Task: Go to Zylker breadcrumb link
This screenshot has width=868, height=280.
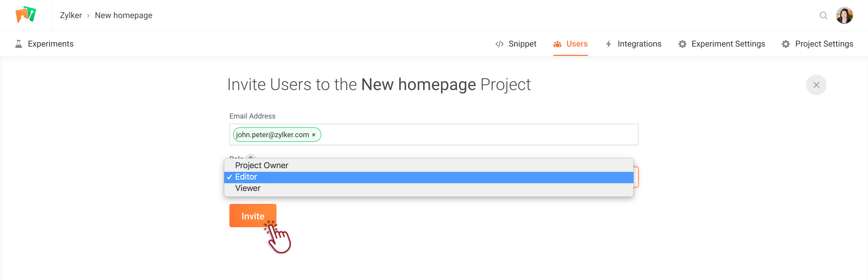Action: coord(71,16)
